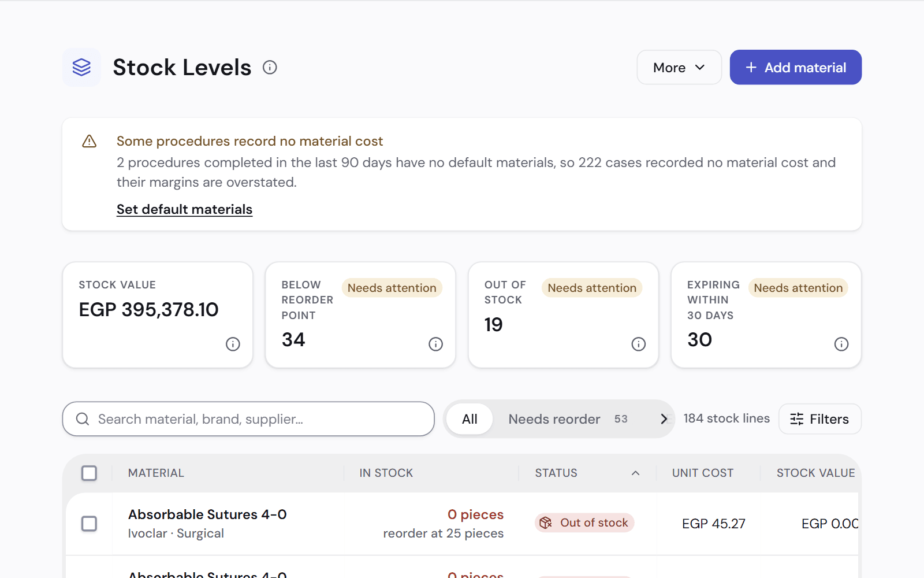The image size is (924, 578).
Task: Click the Ivoclar · Surgical subtitle
Action: coord(176,533)
